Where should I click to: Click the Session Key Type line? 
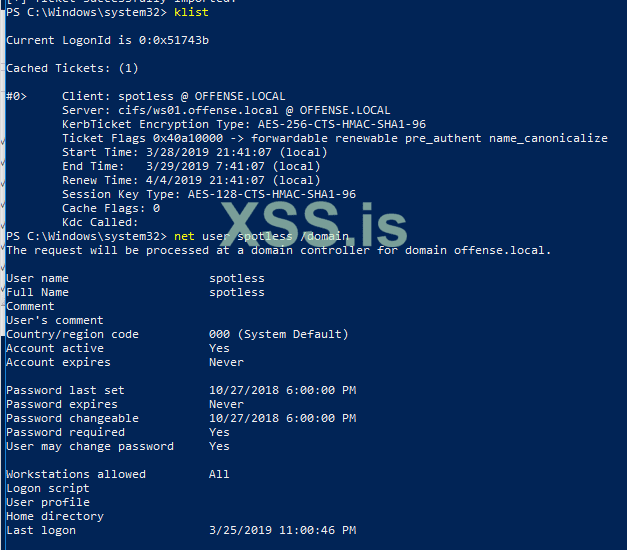209,194
